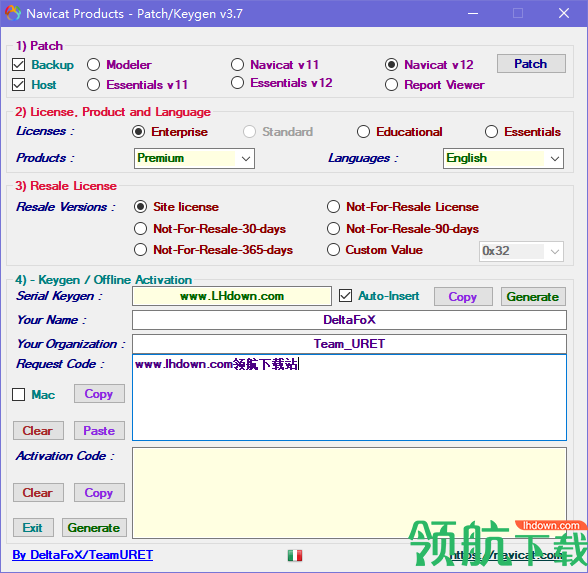Clear the Activation Code
The image size is (588, 573).
[x=38, y=493]
